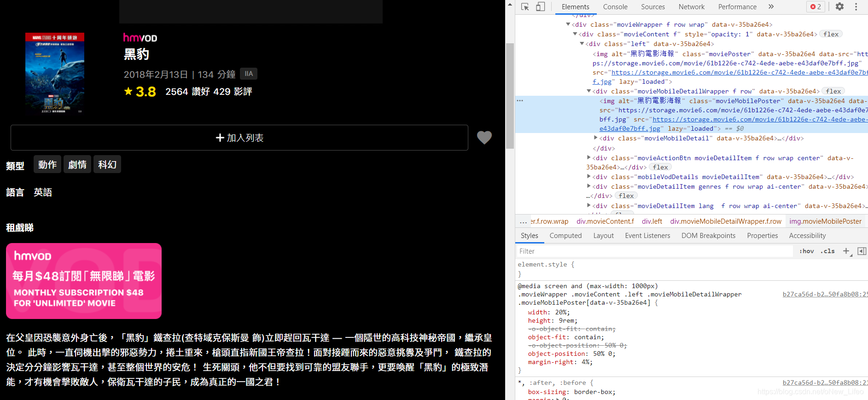Open the Event Listeners pane
The width and height of the screenshot is (868, 400).
[647, 236]
